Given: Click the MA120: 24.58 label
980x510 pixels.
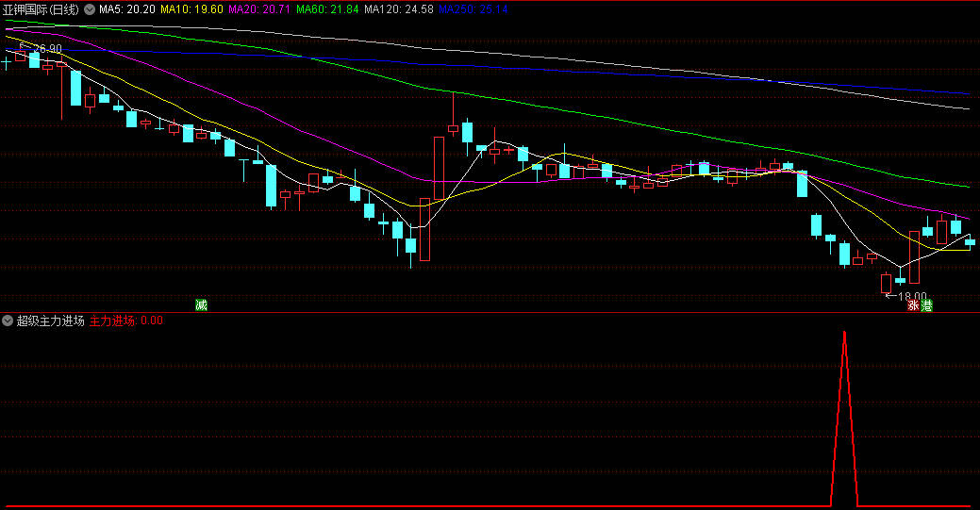Looking at the screenshot, I should [x=398, y=9].
